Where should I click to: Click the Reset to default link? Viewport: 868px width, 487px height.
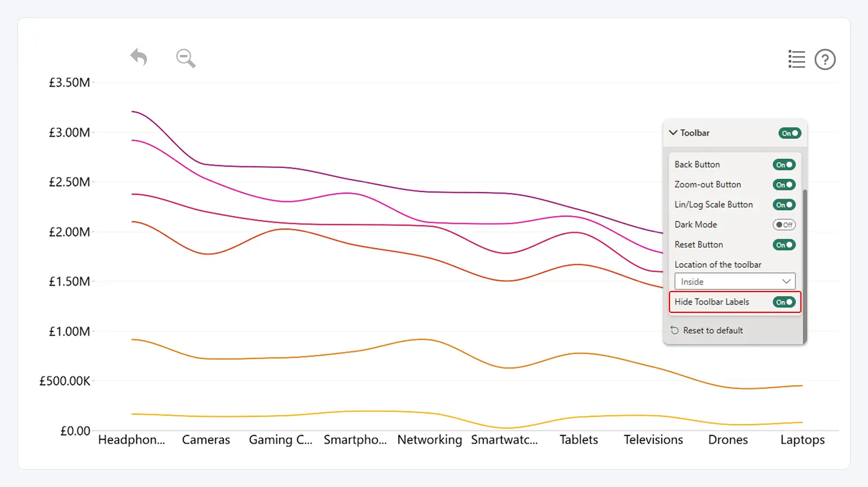(713, 330)
